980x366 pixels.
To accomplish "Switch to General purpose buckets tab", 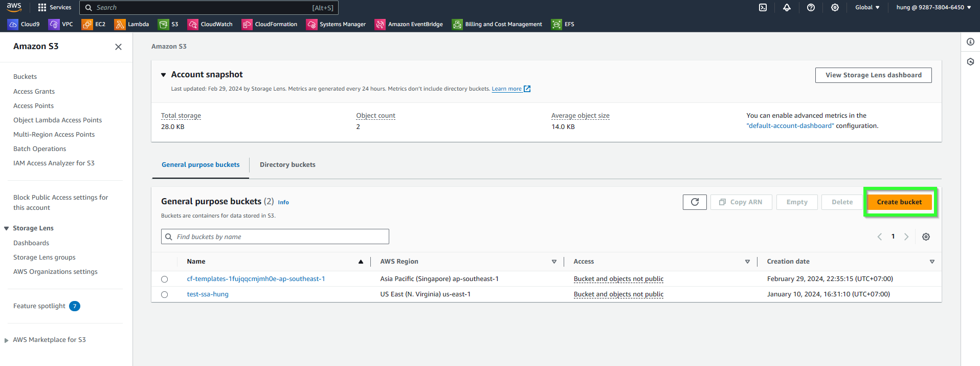I will click(x=201, y=165).
